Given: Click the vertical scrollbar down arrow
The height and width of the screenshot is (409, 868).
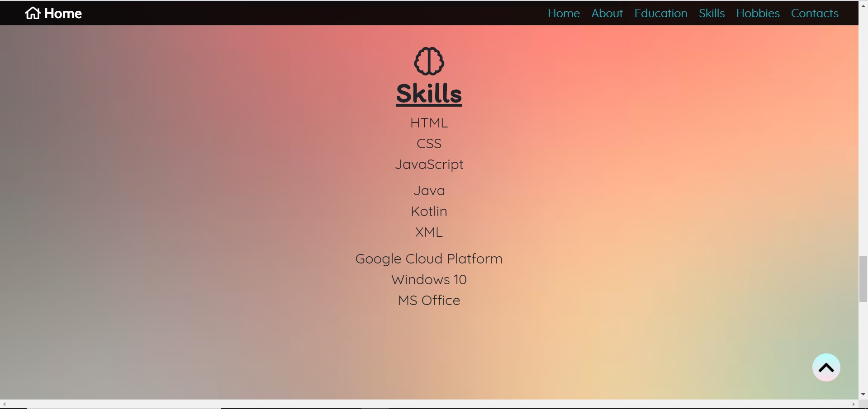Looking at the screenshot, I should (863, 395).
